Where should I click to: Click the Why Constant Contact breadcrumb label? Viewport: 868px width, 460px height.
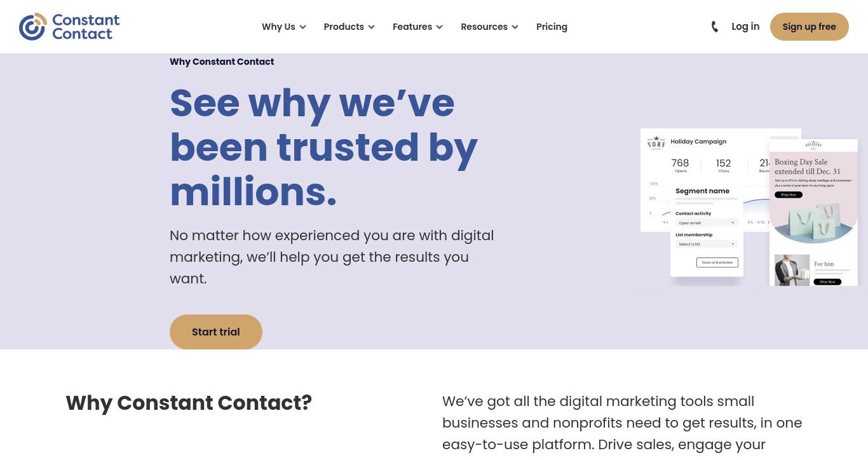point(222,62)
